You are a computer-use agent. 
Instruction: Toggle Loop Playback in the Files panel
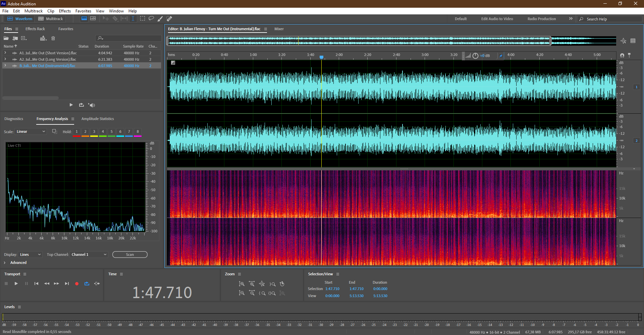point(82,105)
